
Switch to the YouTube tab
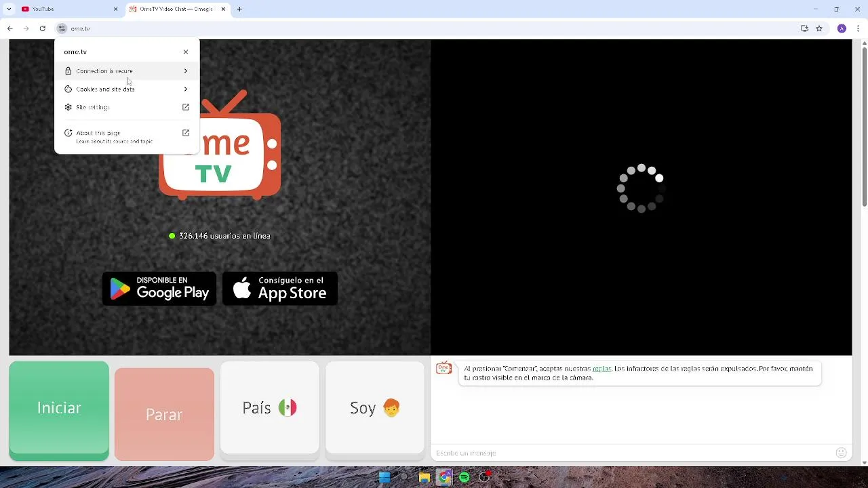(68, 9)
